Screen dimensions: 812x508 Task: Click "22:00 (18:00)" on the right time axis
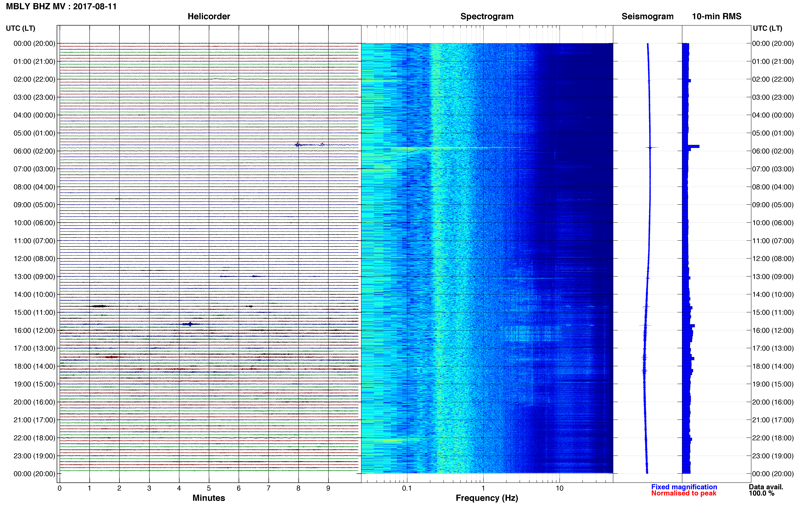pos(773,438)
